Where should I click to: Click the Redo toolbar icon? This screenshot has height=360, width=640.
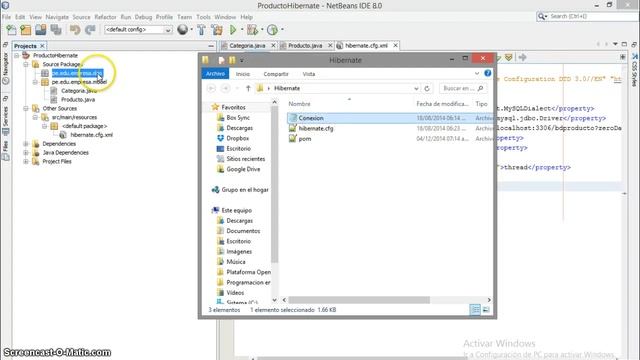click(90, 30)
